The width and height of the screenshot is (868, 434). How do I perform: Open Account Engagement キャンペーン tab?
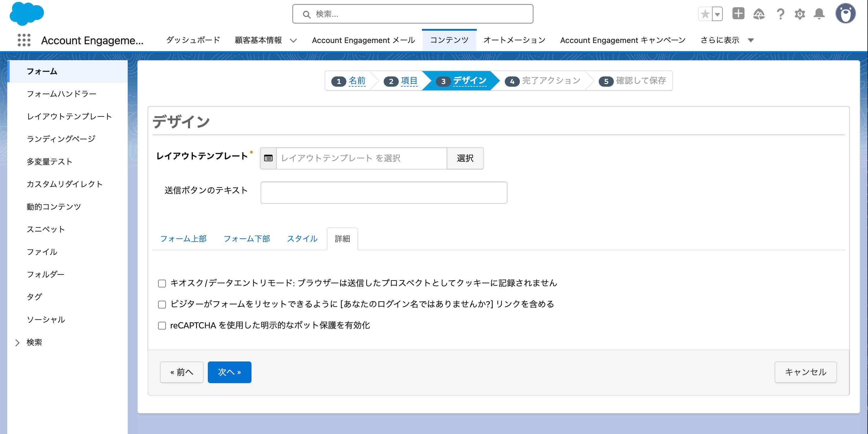623,40
